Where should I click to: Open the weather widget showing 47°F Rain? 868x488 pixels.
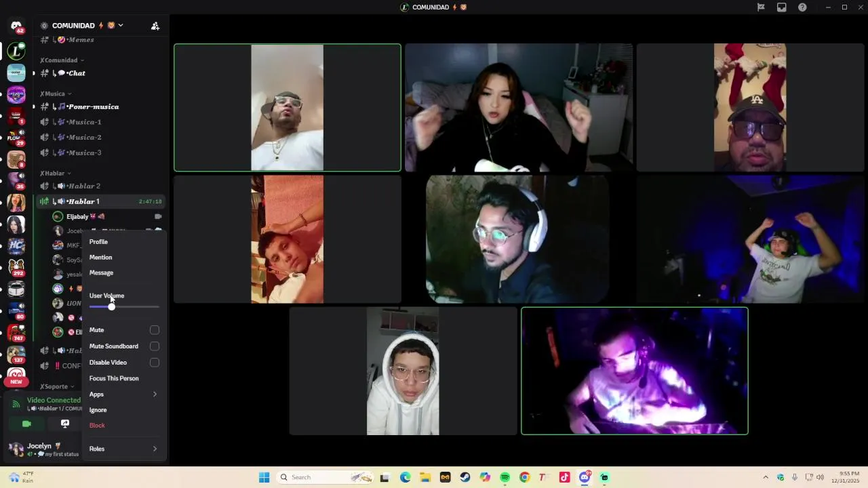coord(20,477)
